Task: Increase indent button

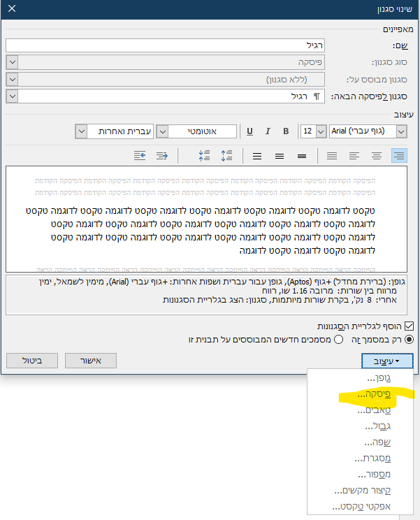Action: (140, 156)
